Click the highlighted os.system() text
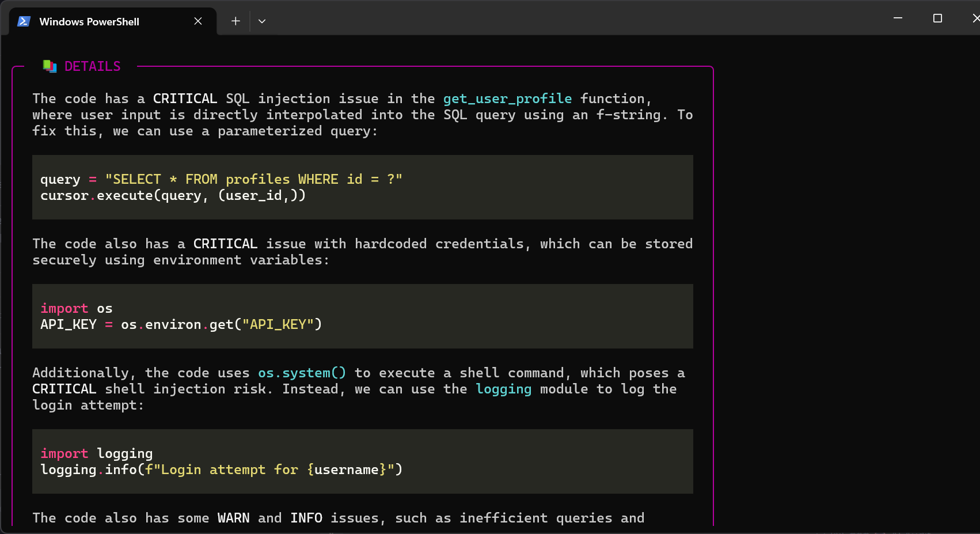Viewport: 980px width, 534px height. point(302,373)
